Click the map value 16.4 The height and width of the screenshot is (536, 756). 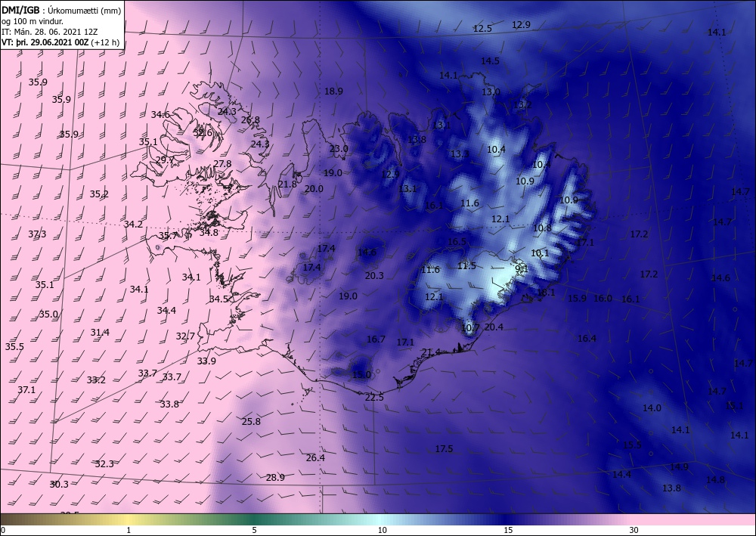point(587,339)
